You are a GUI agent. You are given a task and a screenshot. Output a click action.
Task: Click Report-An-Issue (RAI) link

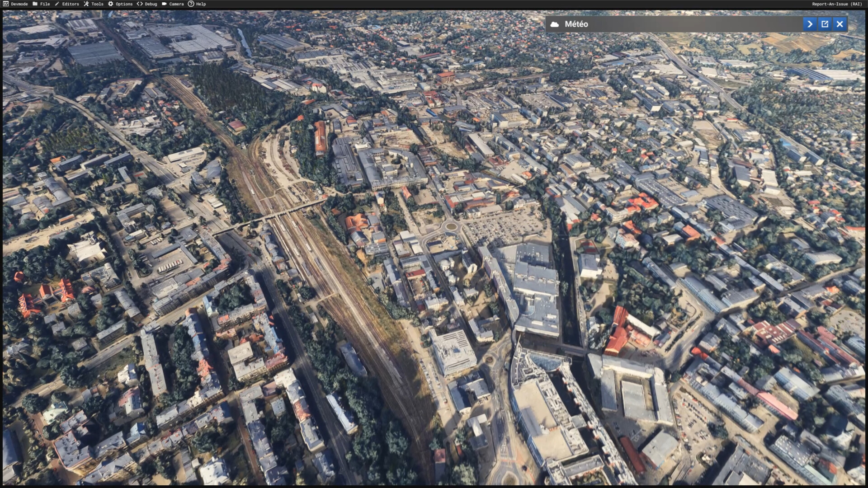(837, 4)
